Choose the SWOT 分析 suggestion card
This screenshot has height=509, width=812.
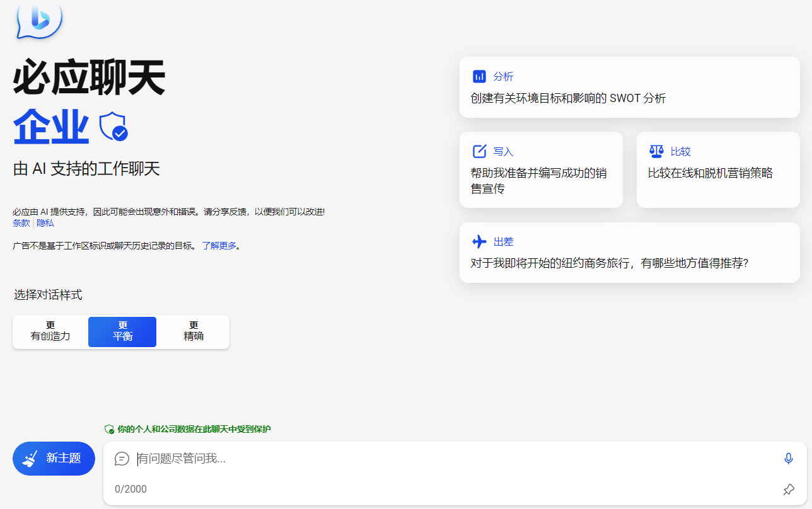[x=629, y=87]
